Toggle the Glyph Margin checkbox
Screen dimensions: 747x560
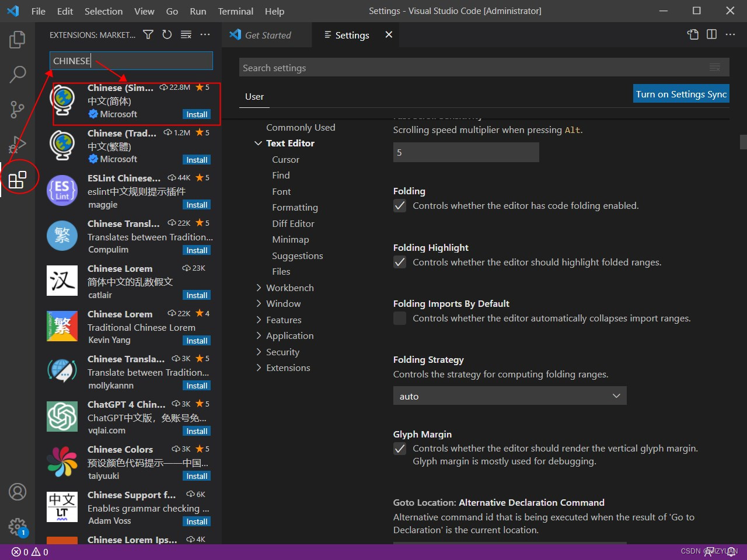click(400, 448)
